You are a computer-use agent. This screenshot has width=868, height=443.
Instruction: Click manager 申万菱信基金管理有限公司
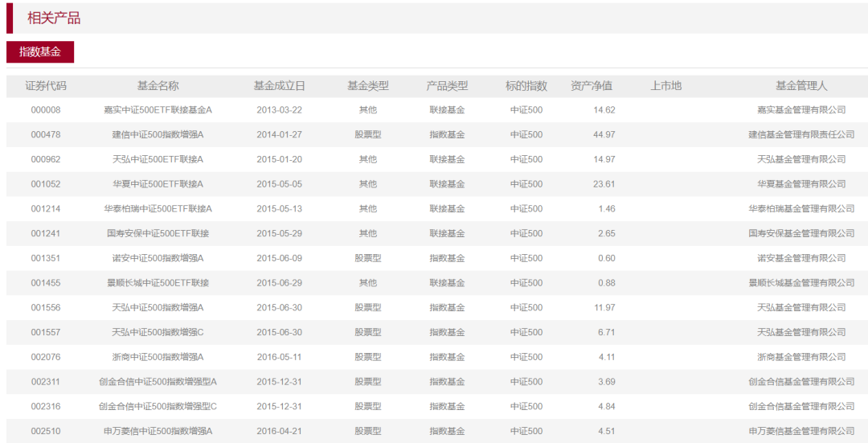(x=801, y=431)
